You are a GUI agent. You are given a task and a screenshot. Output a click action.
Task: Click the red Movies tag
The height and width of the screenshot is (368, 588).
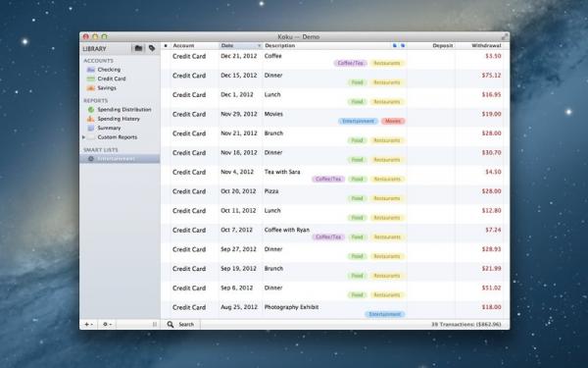(393, 122)
